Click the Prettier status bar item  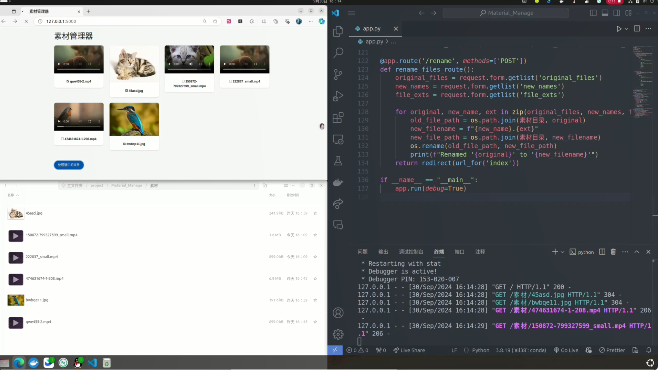[612, 350]
